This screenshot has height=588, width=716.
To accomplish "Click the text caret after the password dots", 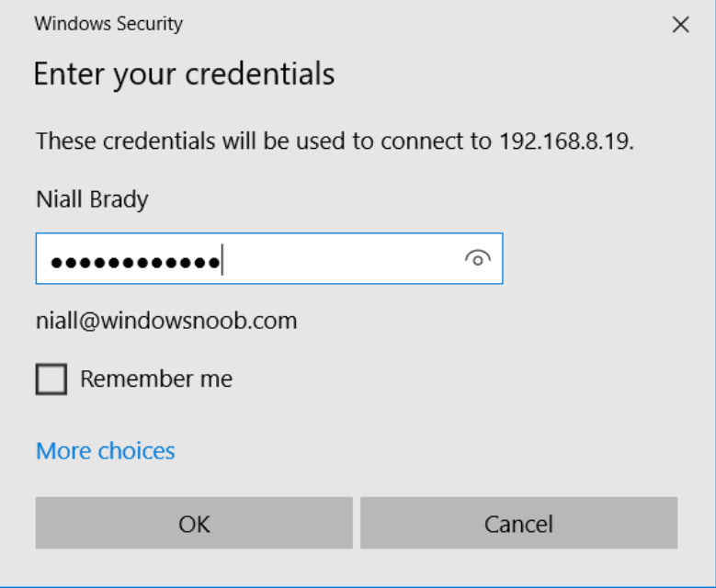I will coord(222,259).
